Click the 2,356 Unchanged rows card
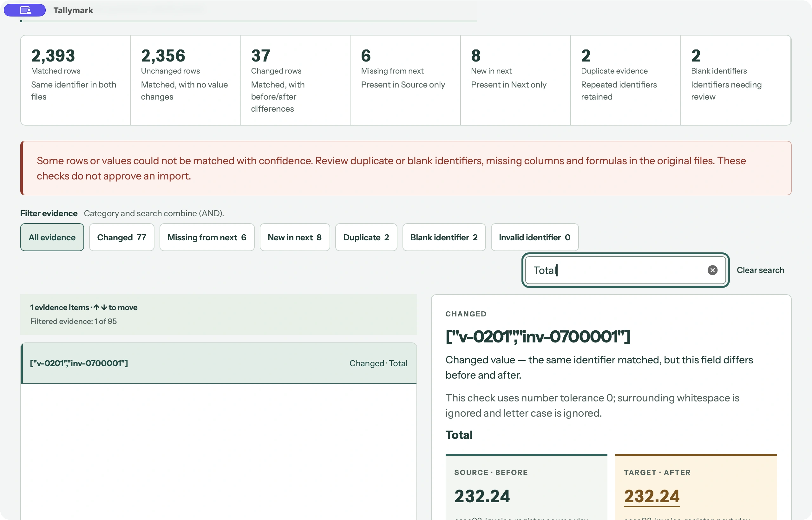 pyautogui.click(x=186, y=80)
